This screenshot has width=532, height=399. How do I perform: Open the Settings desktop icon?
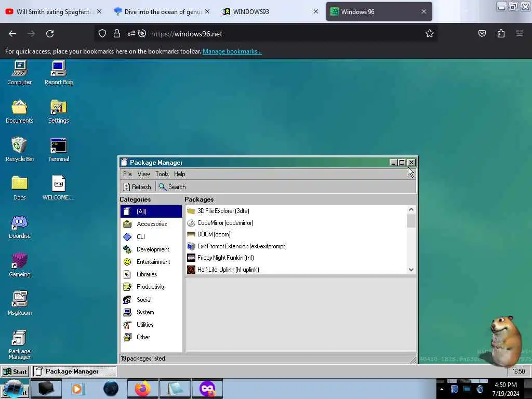point(58,111)
